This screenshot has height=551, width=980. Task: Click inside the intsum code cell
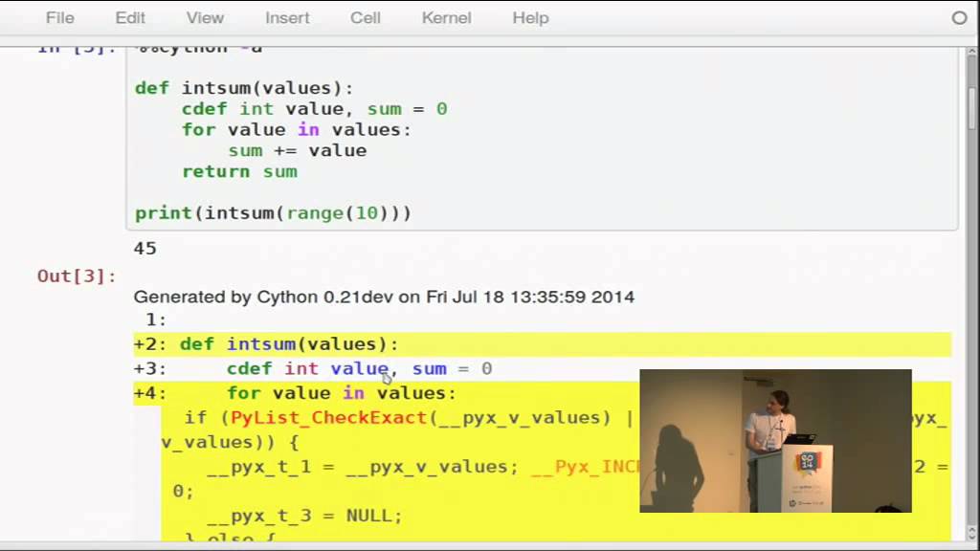(542, 139)
